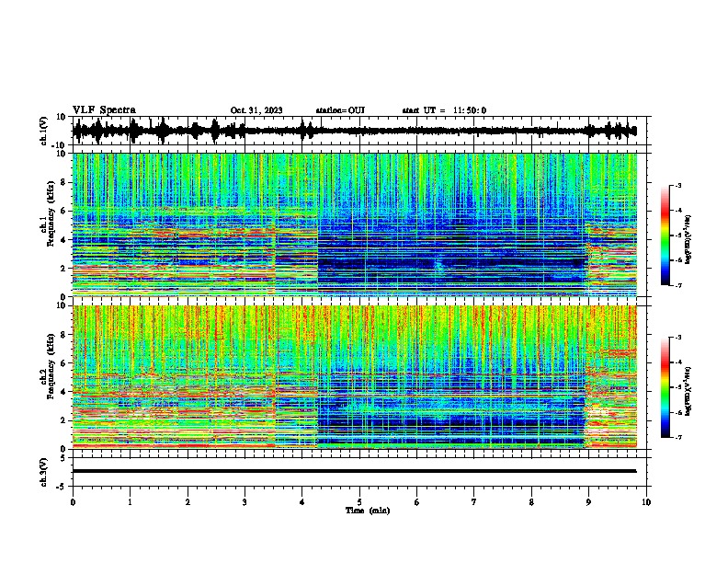
Task: Click time axis tick label "8"
Action: pyautogui.click(x=531, y=502)
